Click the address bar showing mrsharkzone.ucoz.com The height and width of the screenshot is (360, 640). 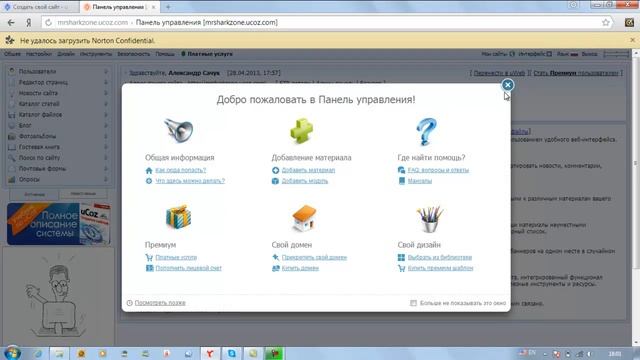(x=327, y=22)
